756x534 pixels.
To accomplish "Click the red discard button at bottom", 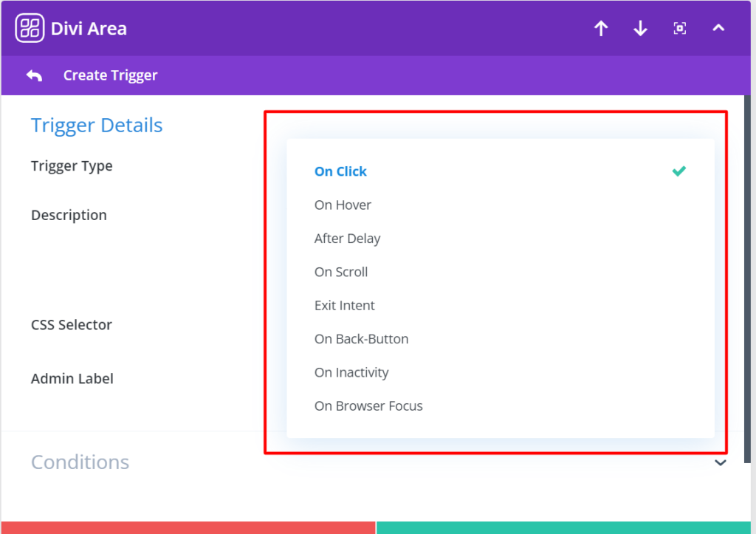I will (188, 528).
